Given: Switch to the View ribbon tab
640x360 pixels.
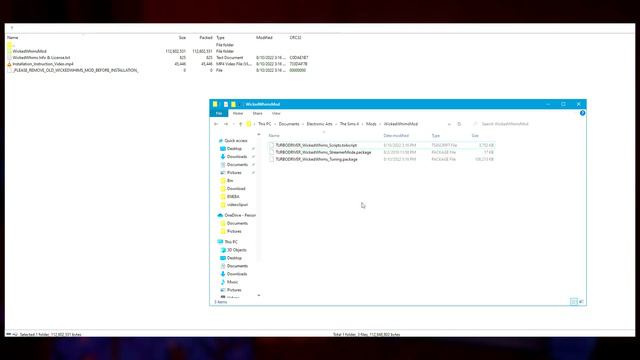Looking at the screenshot, I should (276, 113).
